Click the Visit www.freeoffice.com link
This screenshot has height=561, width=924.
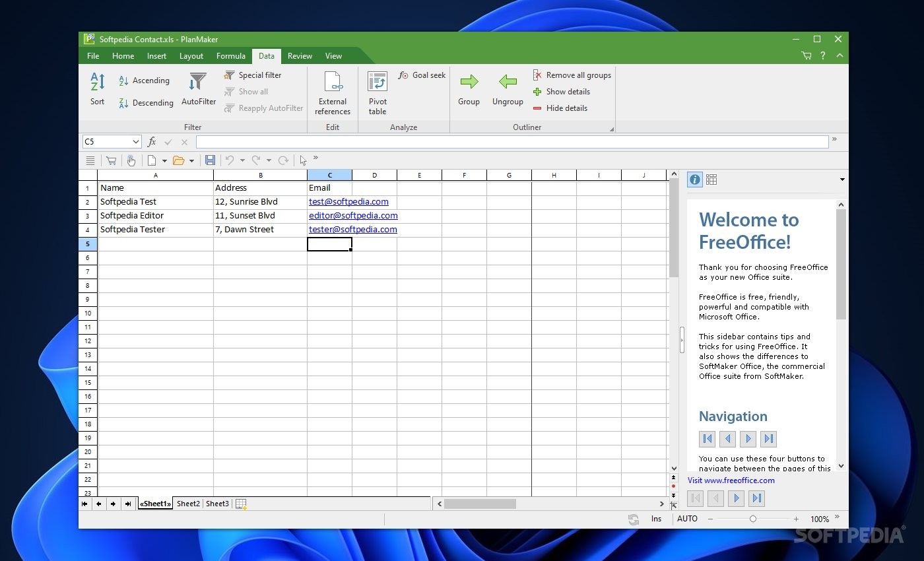point(731,480)
